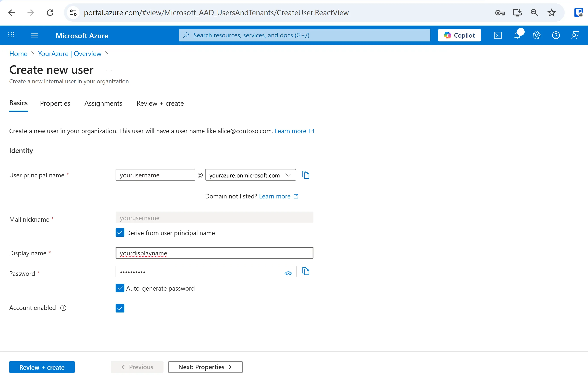Open the Help question mark icon

coord(556,35)
